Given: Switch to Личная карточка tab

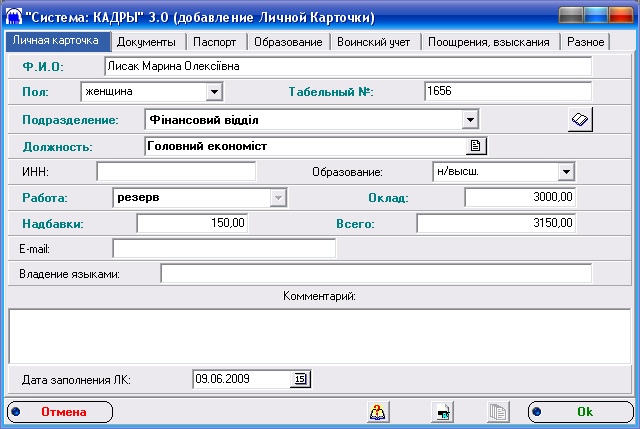Looking at the screenshot, I should [58, 41].
